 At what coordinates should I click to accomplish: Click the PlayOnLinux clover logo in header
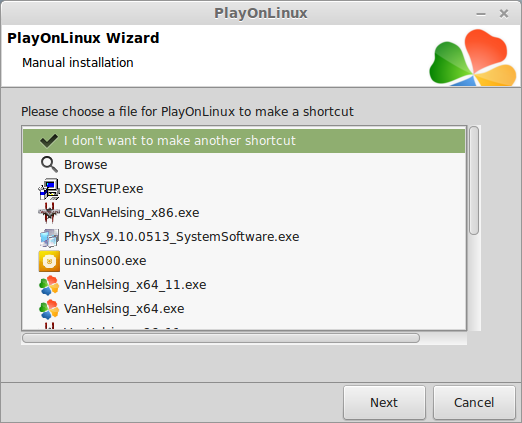(x=473, y=57)
